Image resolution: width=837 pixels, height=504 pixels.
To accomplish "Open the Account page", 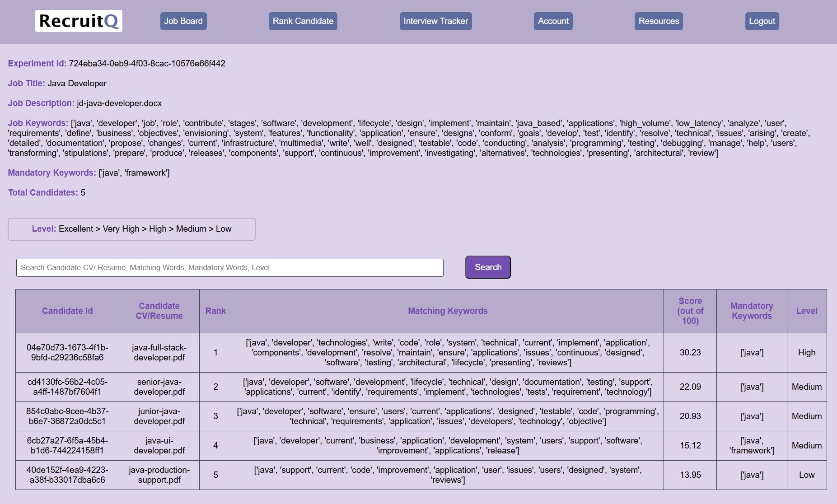I will pos(552,21).
